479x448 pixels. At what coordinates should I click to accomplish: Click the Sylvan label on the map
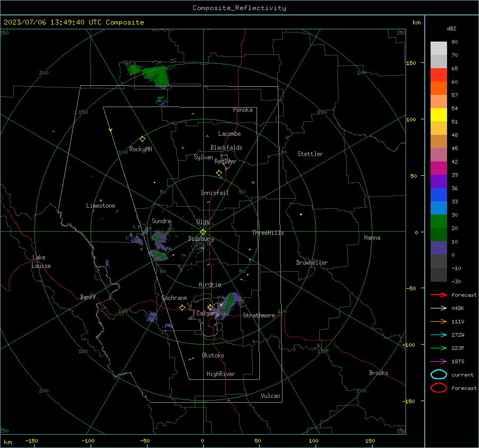[x=203, y=157]
